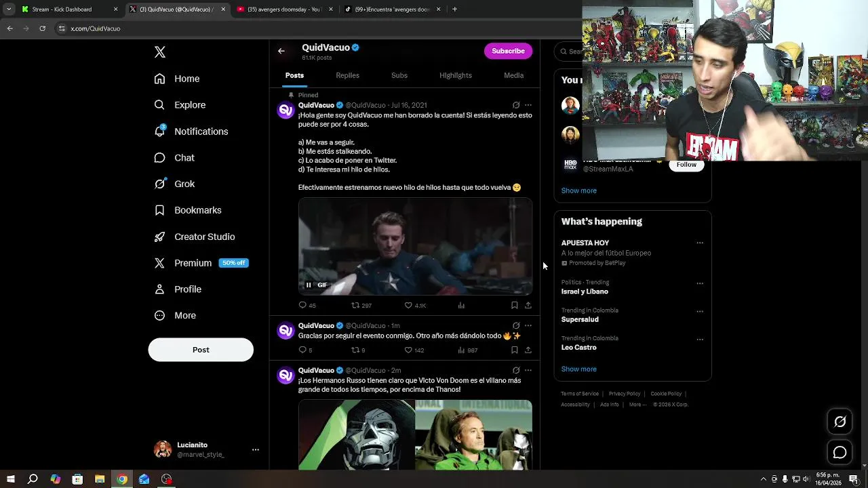
Task: Select the Posts tab
Action: pos(294,75)
